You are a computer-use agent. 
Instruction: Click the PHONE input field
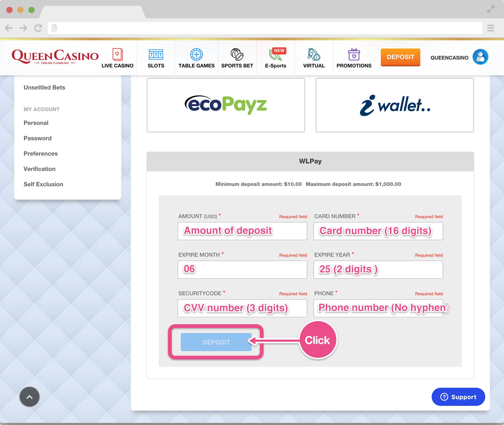pos(378,308)
